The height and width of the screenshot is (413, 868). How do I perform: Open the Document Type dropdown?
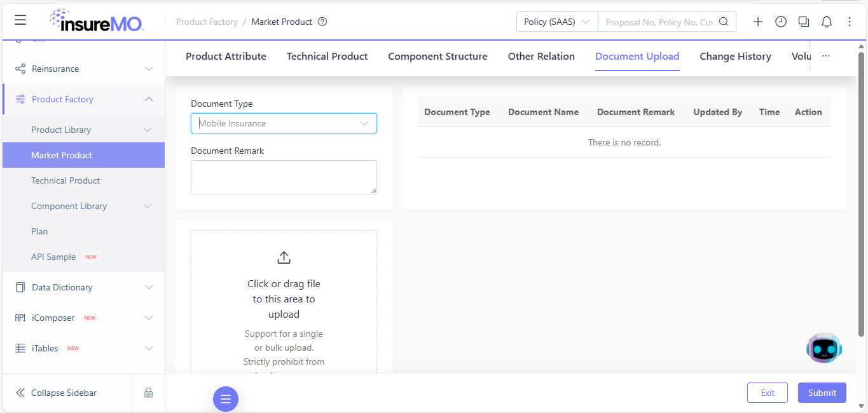tap(284, 123)
